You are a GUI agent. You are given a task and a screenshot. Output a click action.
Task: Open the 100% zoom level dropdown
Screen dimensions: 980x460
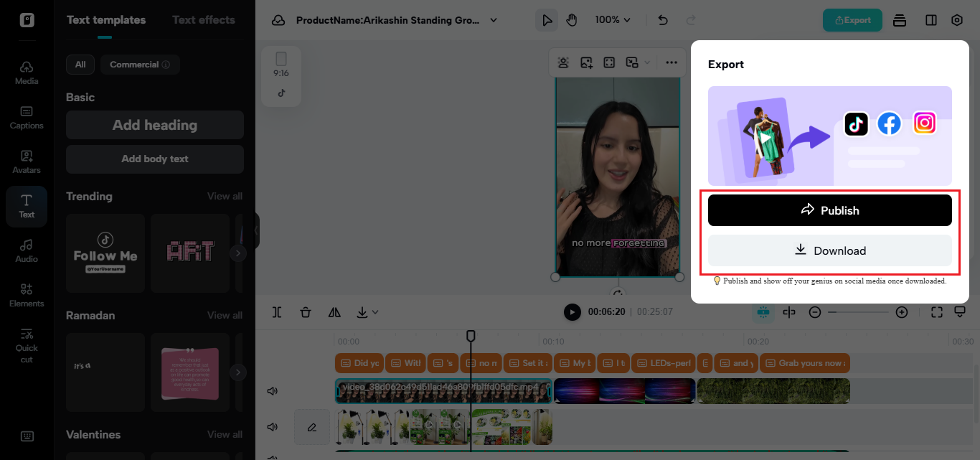tap(613, 20)
